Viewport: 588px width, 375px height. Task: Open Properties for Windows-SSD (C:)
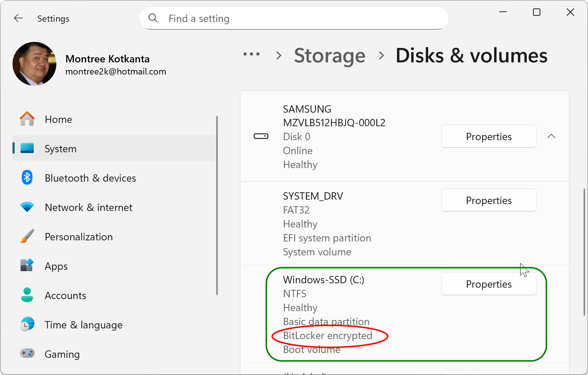[489, 284]
